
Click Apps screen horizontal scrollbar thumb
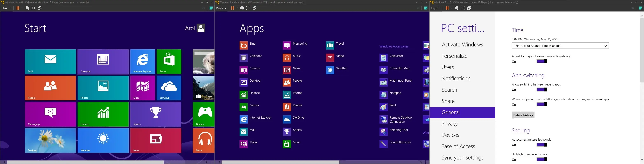click(x=281, y=162)
